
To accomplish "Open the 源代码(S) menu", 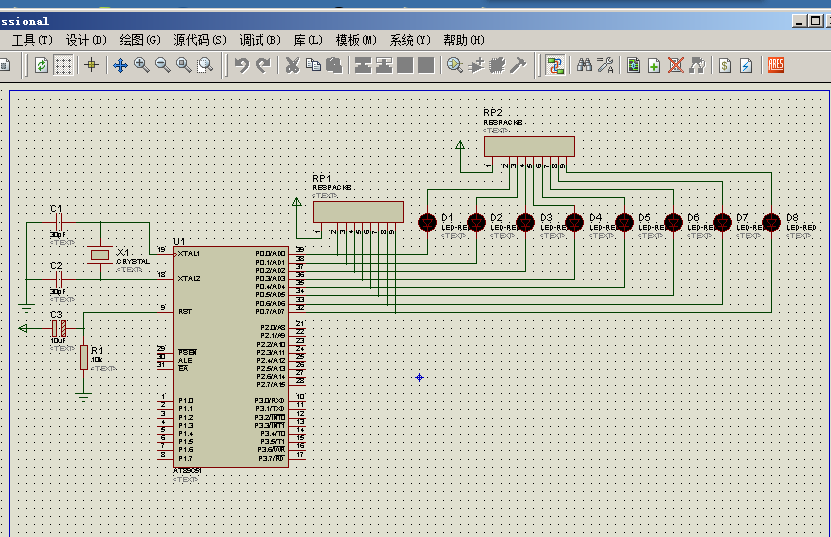I will tap(200, 40).
